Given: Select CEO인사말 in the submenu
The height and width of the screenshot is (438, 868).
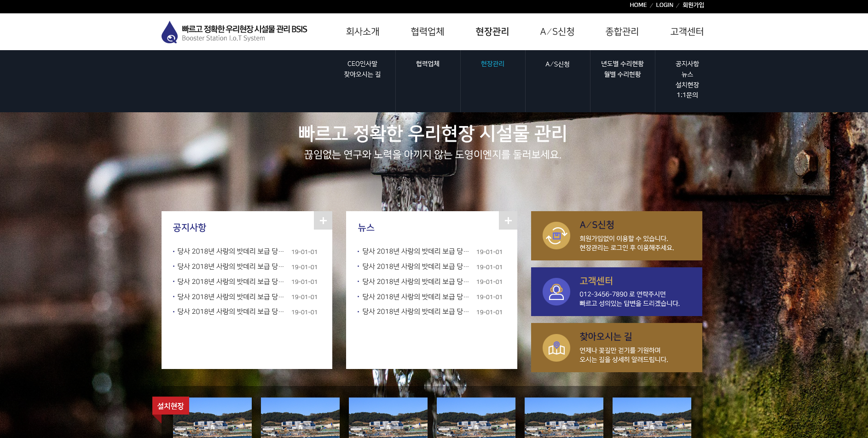Looking at the screenshot, I should coord(362,63).
